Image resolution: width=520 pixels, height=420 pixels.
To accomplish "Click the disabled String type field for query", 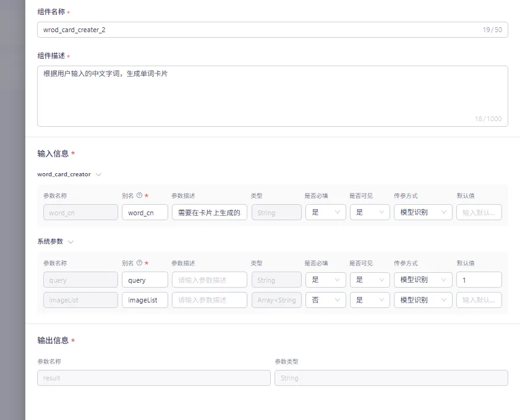I will 276,280.
